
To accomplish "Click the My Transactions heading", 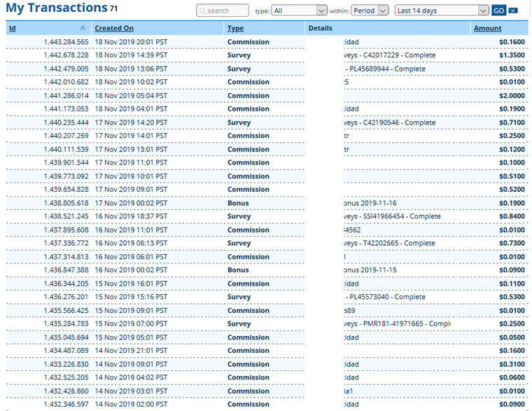I will (56, 8).
